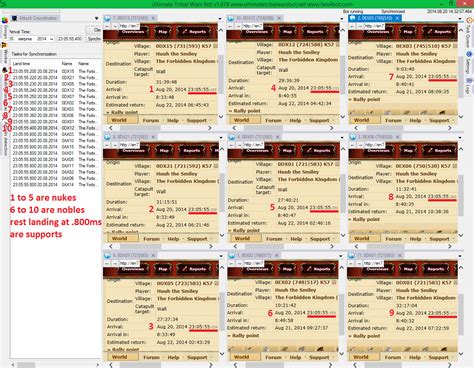Click Map in the 00X12 pane
Screen dimensions: 474x368
tap(287, 32)
